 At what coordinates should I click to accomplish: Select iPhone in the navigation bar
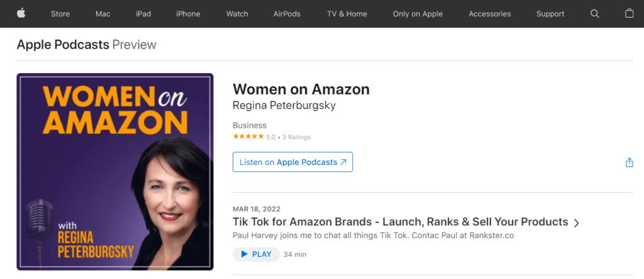point(188,14)
